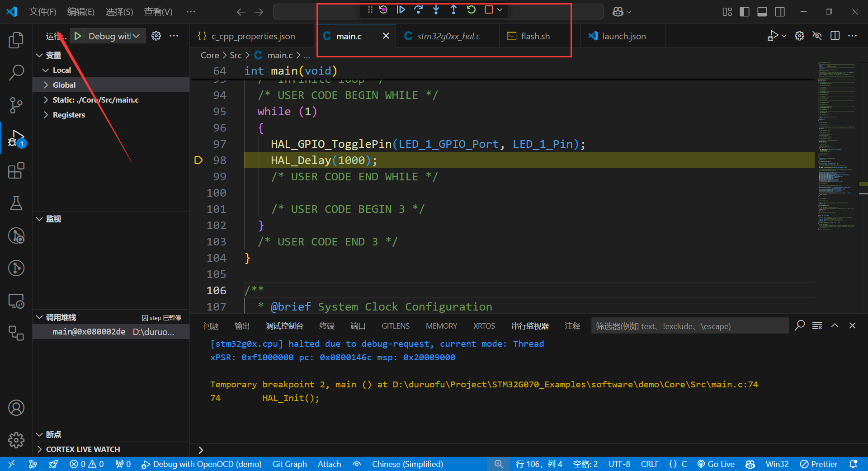Restart the debug session (green circular arrow)
Screen dimensions: 868x471
(471, 10)
